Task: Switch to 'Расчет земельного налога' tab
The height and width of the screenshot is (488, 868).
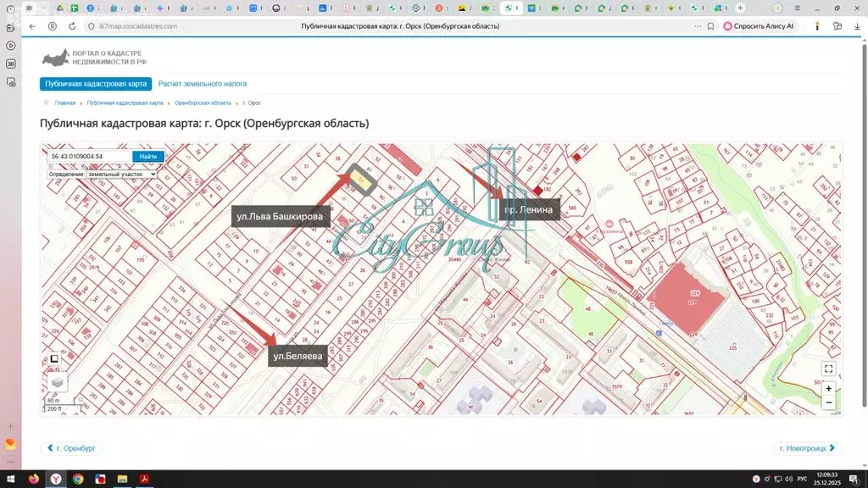Action: 203,84
